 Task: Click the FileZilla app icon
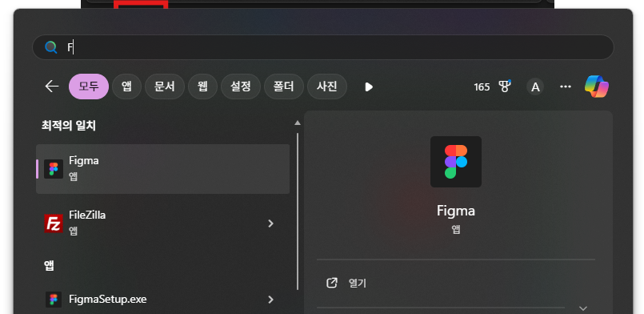pos(54,223)
